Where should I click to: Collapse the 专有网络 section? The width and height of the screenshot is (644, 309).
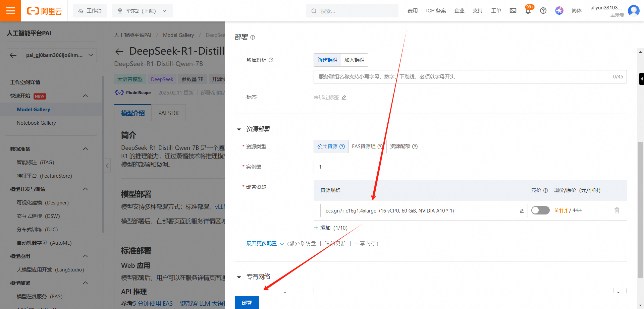239,277
